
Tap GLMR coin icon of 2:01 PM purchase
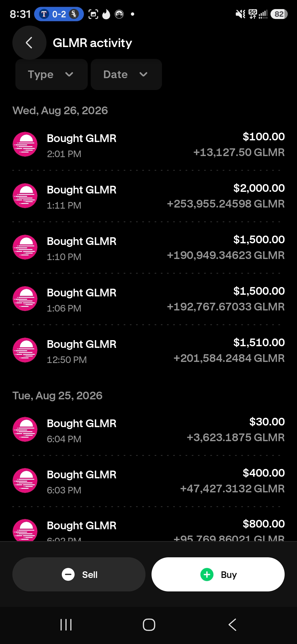(x=25, y=144)
